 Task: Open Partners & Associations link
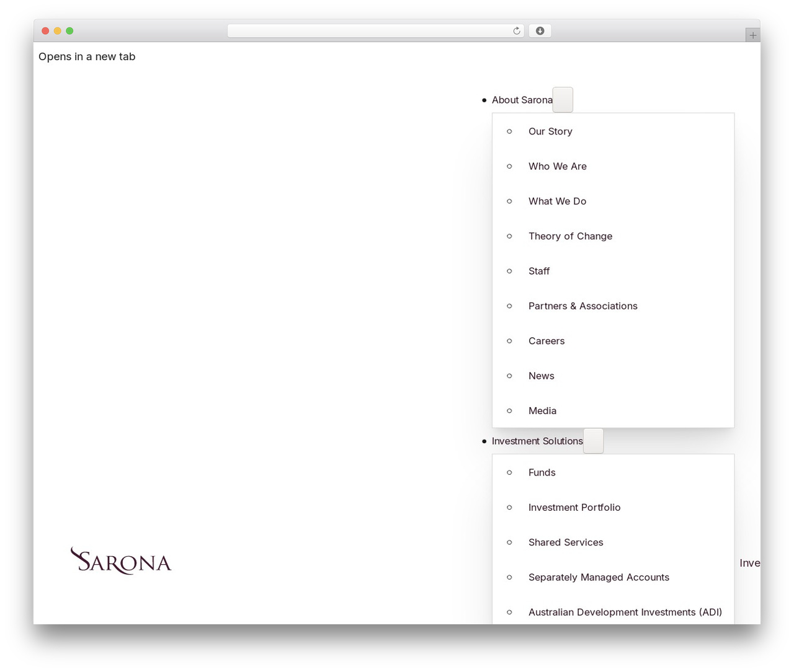pyautogui.click(x=582, y=306)
